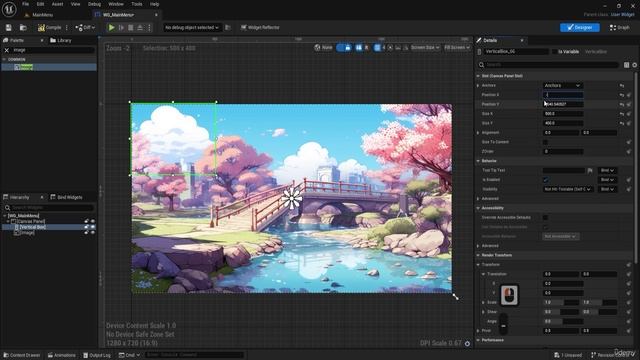Collapse the Behavior section
Screen dimensions: 640x360
(478, 161)
